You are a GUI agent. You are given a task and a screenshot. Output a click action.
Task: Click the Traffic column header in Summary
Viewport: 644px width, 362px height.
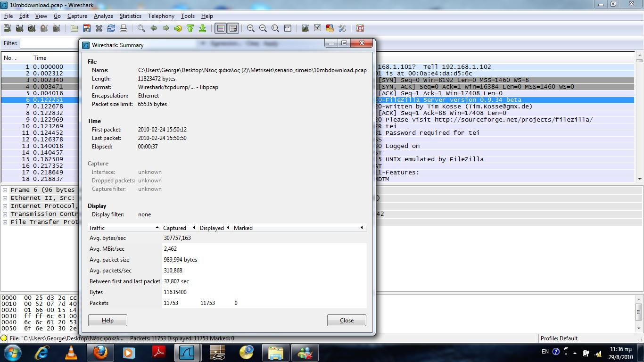click(124, 228)
